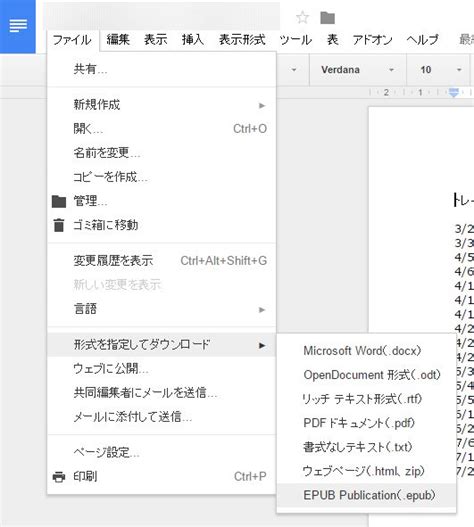Open the 表示 menu
This screenshot has width=474, height=527.
pyautogui.click(x=156, y=40)
